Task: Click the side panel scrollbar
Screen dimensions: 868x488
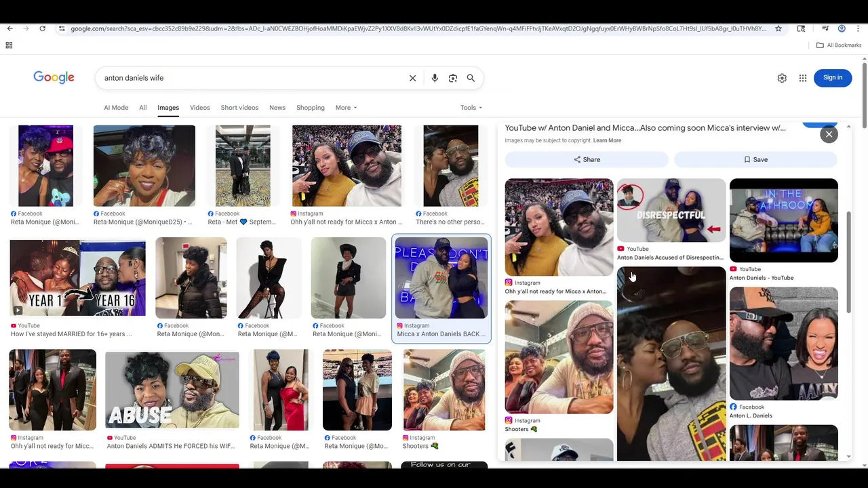Action: point(848,263)
